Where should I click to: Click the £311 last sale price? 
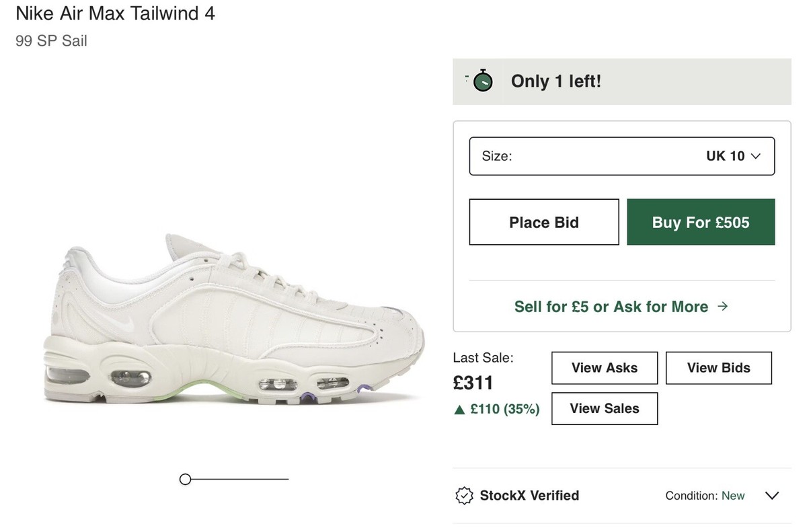pyautogui.click(x=473, y=383)
